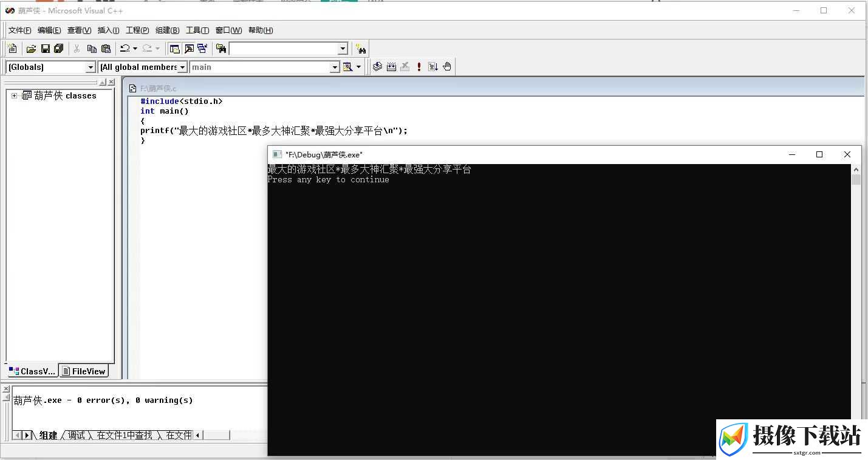Click the hand Insert Breakpoint icon
This screenshot has height=460, width=868.
447,67
